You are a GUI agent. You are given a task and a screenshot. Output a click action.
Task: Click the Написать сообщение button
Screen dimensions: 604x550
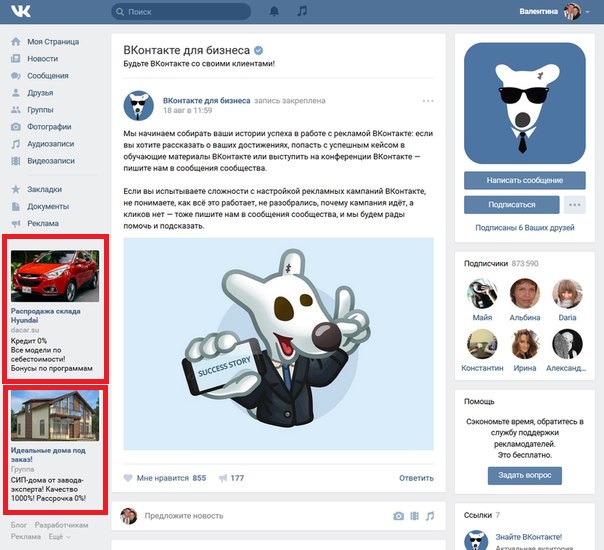click(x=525, y=180)
